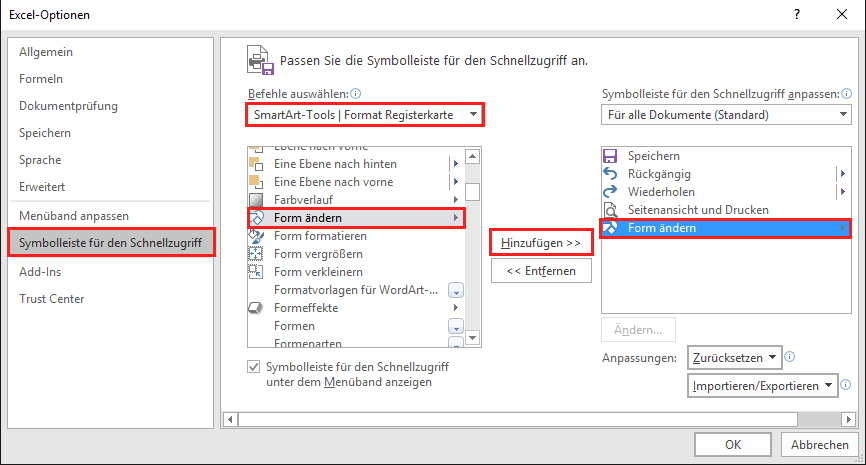Switch to the Trust Center category
866x465 pixels.
tap(52, 299)
